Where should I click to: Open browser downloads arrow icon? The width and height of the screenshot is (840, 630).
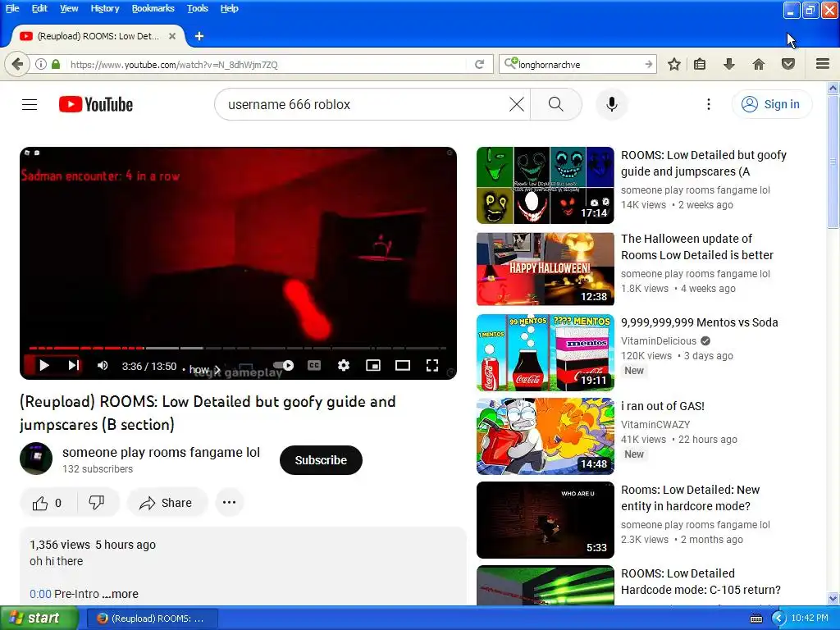coord(728,64)
